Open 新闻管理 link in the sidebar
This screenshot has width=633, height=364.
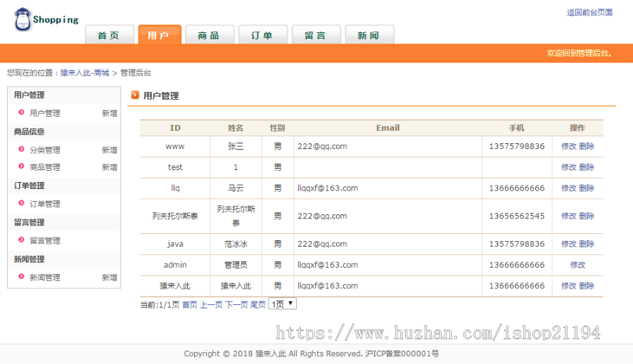pos(45,278)
